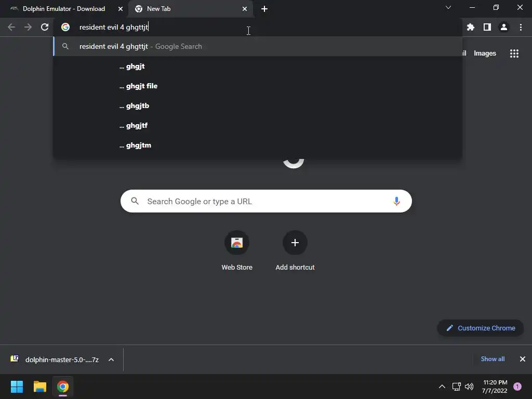The height and width of the screenshot is (399, 532).
Task: Open the Customize Chrome button
Action: (480, 328)
